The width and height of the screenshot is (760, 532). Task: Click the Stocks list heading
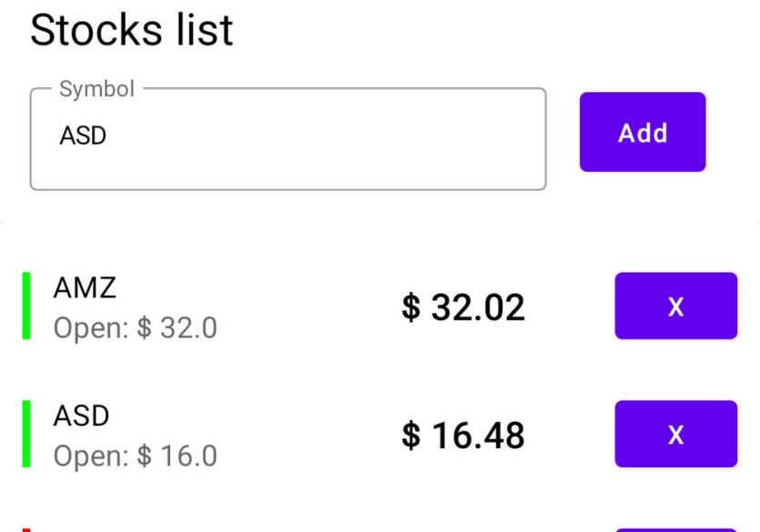(x=131, y=30)
